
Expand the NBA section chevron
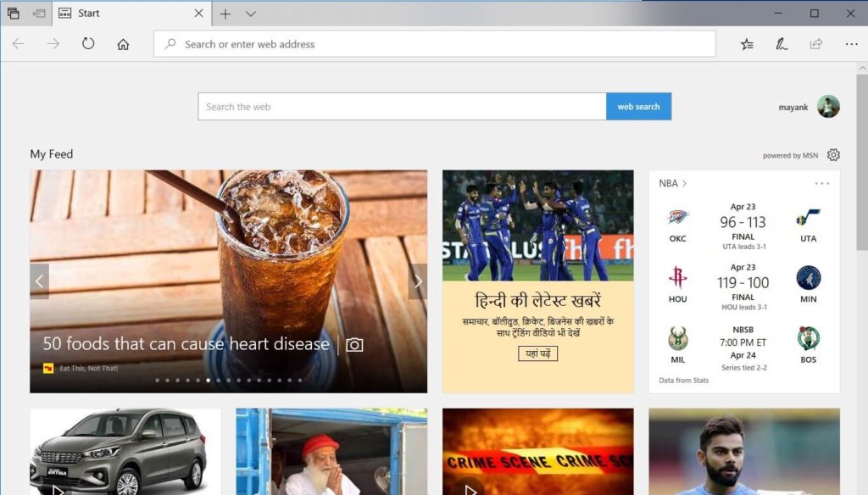[684, 183]
